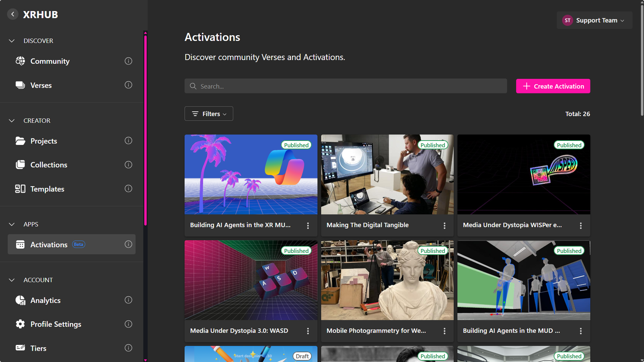Open info icon next to Community

128,61
